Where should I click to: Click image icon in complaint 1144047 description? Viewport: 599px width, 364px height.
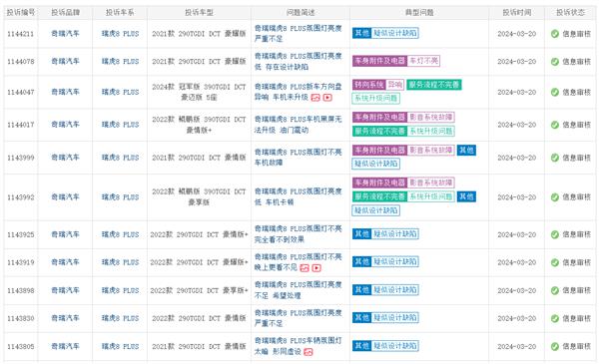click(x=315, y=98)
